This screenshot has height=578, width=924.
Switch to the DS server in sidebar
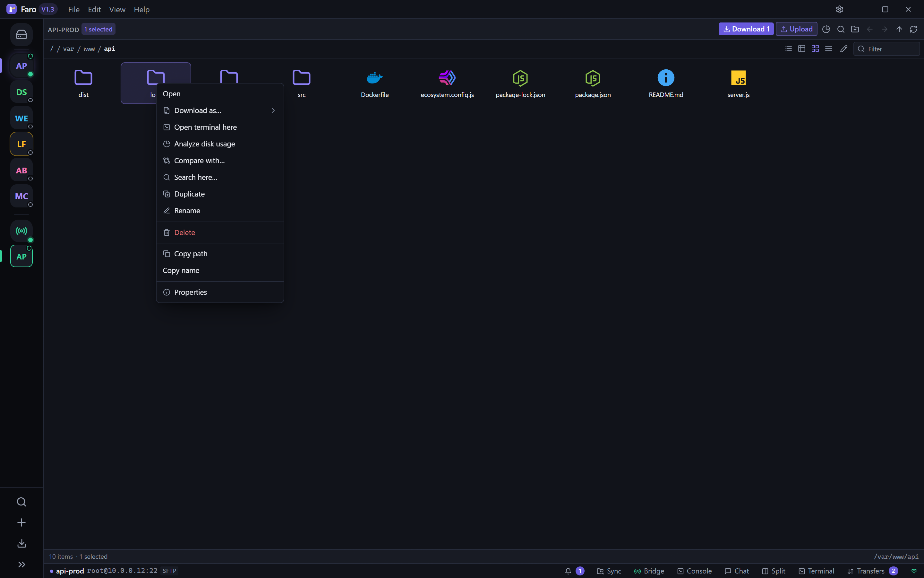(x=21, y=92)
